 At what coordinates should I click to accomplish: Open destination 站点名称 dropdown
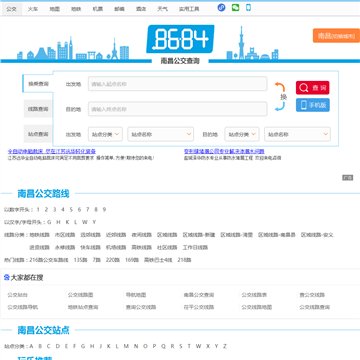pos(297,134)
